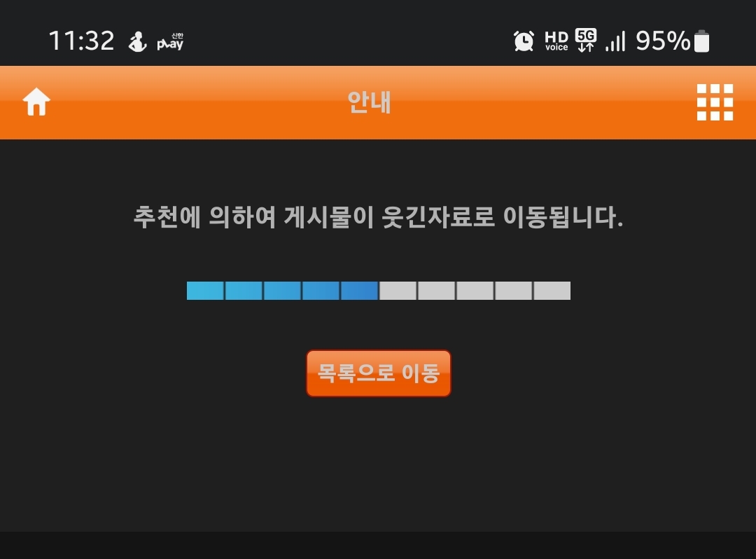Tap the alarm clock status icon
Image resolution: width=756 pixels, height=559 pixels.
(x=524, y=41)
